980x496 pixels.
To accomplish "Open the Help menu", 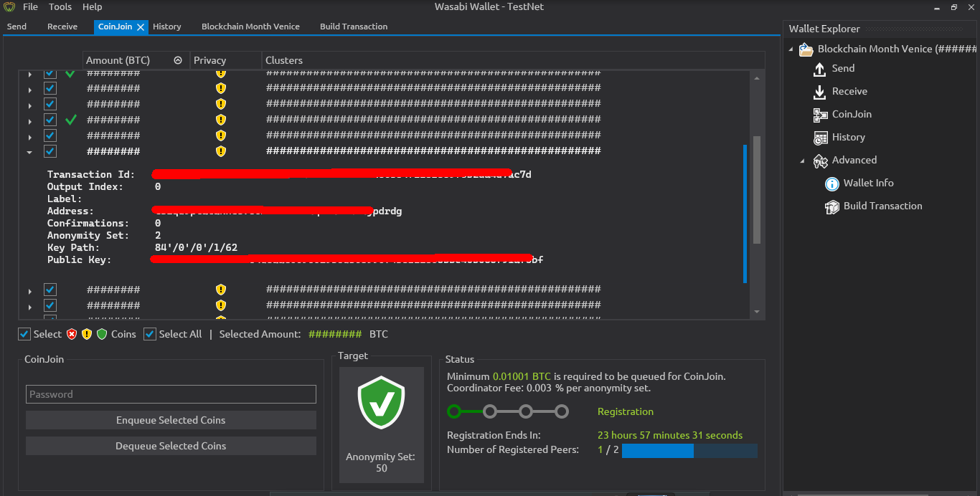I will coord(93,6).
